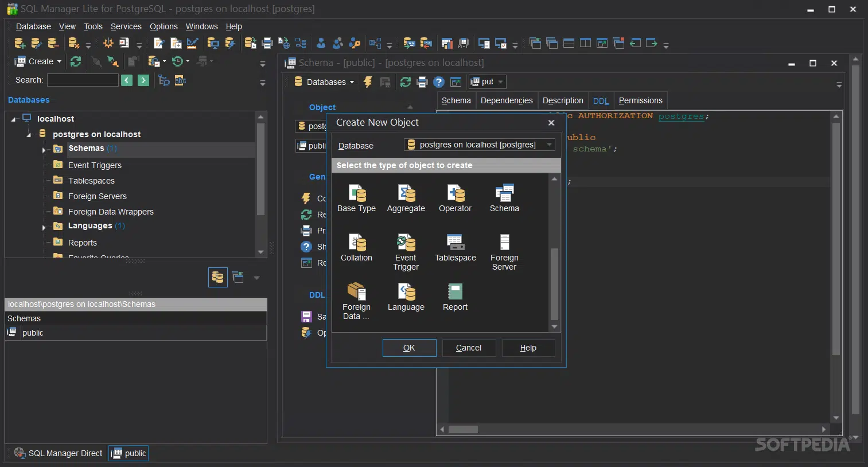Open the schema selector combo box
868x467 pixels.
[x=487, y=82]
